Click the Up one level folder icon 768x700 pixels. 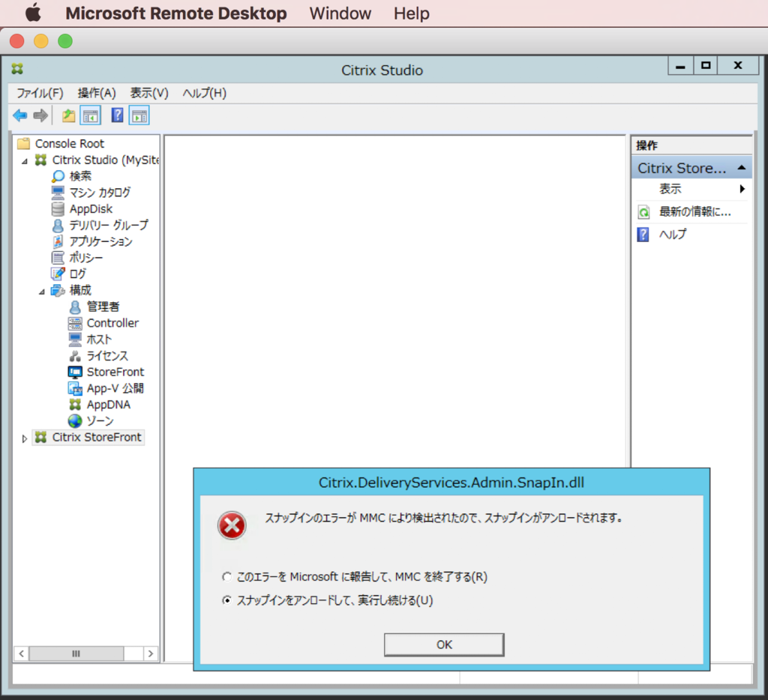(x=68, y=116)
